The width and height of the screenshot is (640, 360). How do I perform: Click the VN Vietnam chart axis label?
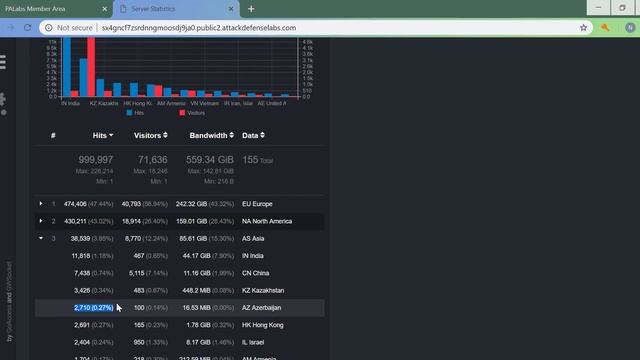click(x=204, y=104)
